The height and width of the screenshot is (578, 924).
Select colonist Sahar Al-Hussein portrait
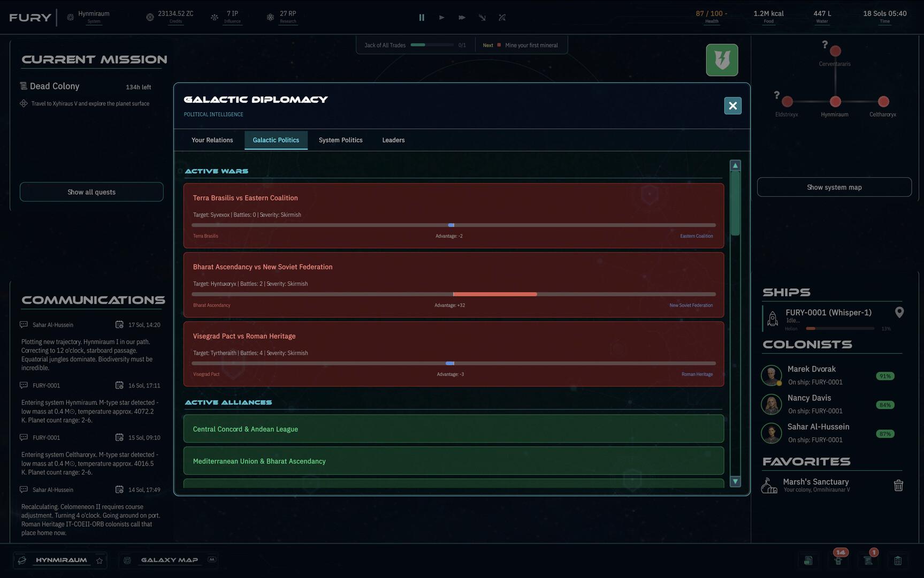pyautogui.click(x=772, y=433)
